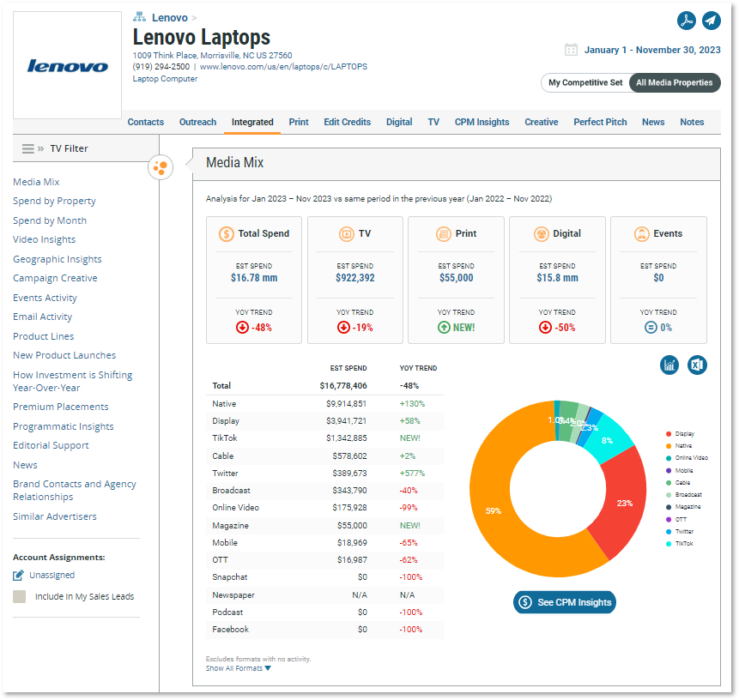Viewport: 739px width, 700px height.
Task: Expand Show All Formats
Action: pyautogui.click(x=239, y=668)
